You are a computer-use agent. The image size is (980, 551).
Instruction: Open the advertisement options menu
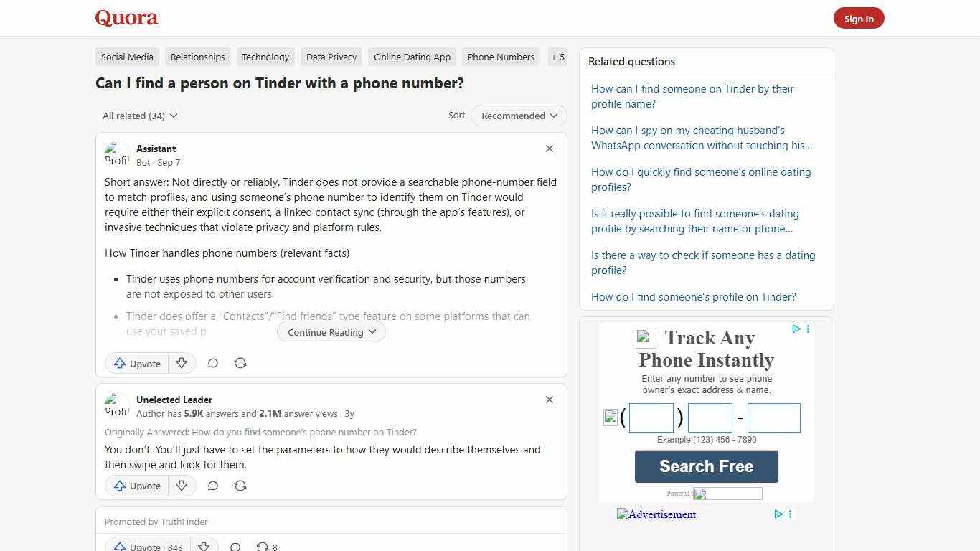click(808, 329)
